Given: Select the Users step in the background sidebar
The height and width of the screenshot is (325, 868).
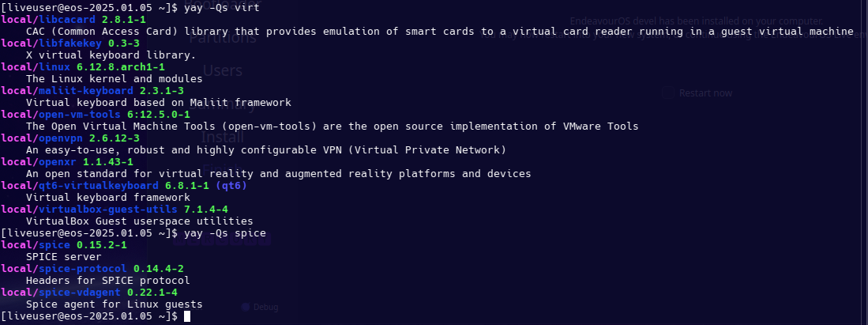Looking at the screenshot, I should pyautogui.click(x=223, y=71).
